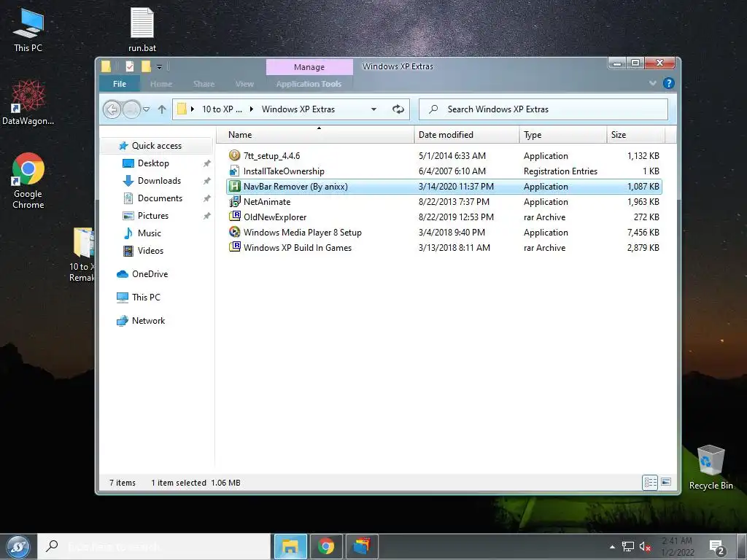
Task: Click the 6/4/2007 6:10 AM date cell
Action: coord(452,171)
